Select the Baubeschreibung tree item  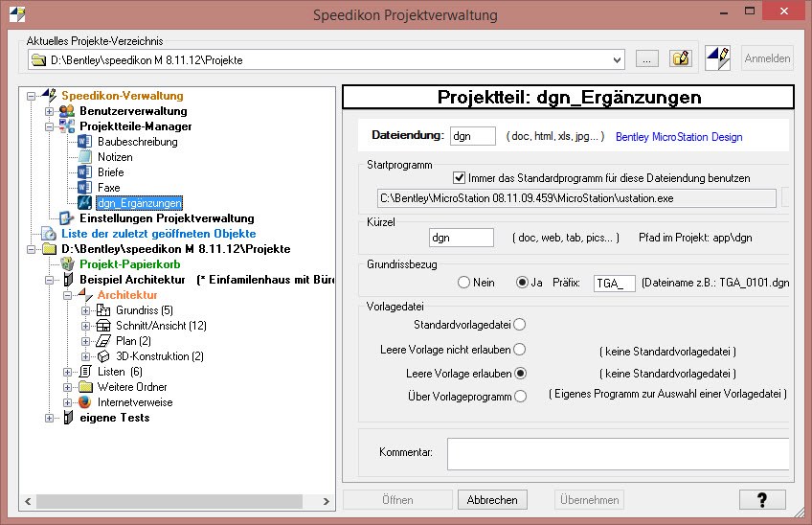[138, 142]
